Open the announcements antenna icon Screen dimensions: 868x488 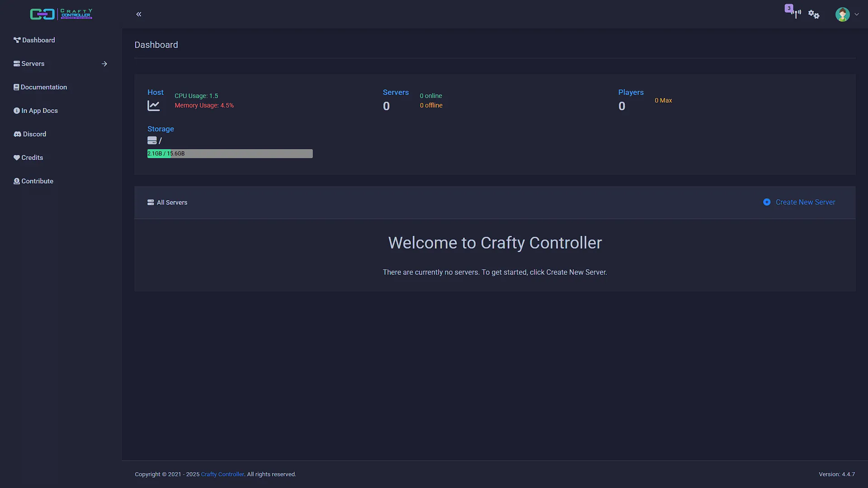point(796,14)
